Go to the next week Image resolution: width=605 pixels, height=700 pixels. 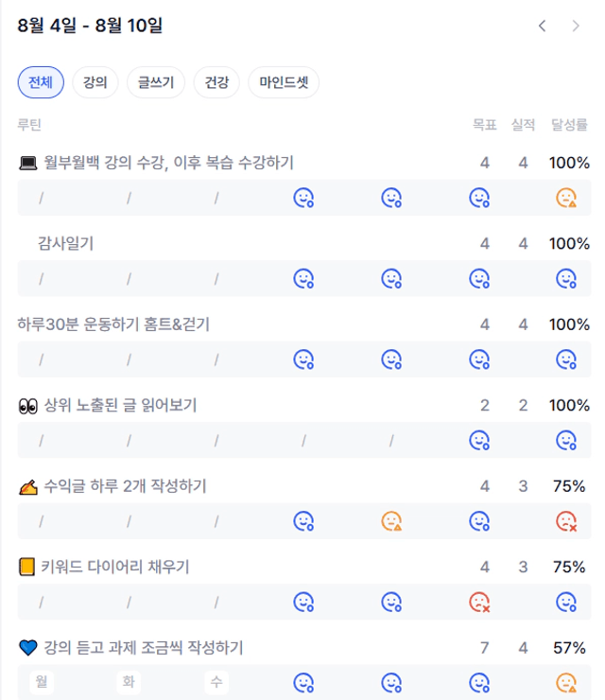point(576,26)
